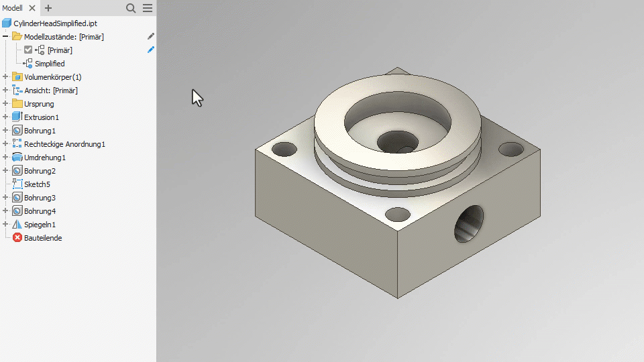Toggle the [Primär] model state checkbox
Image resolution: width=644 pixels, height=362 pixels.
tap(28, 50)
